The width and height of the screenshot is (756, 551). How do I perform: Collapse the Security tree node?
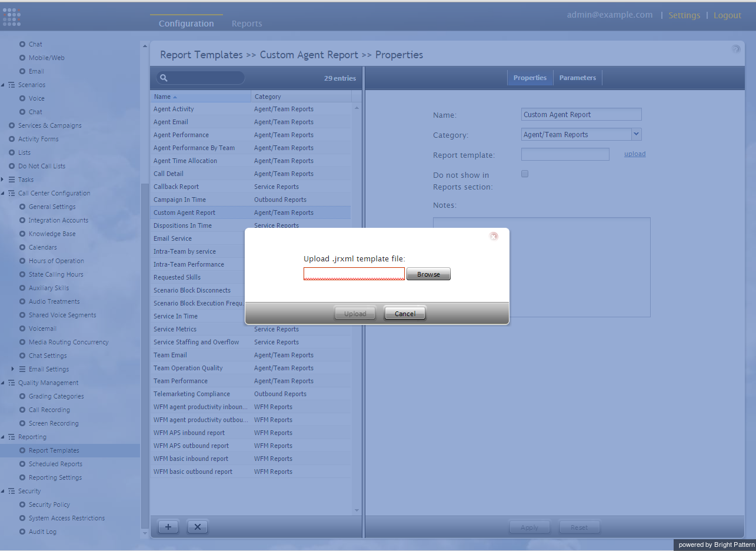tap(2, 491)
